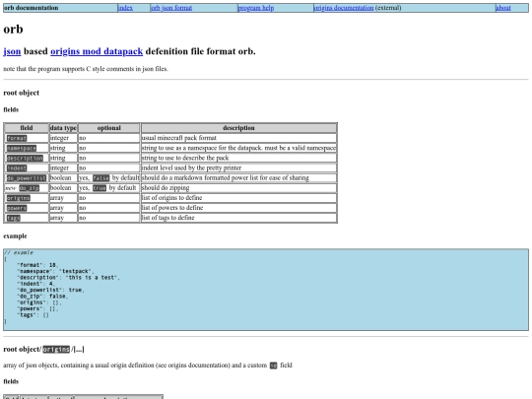
Task: Click 'list of tags to define' cell
Action: click(238, 218)
